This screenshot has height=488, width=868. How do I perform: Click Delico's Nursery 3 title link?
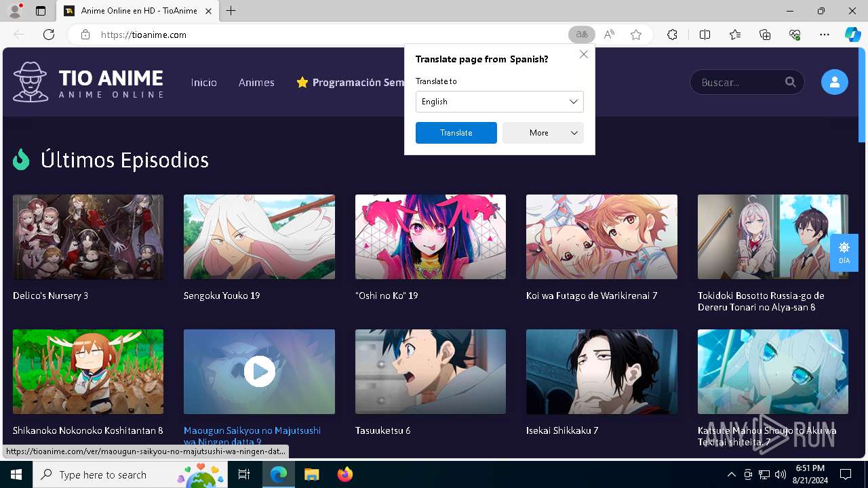pos(50,296)
